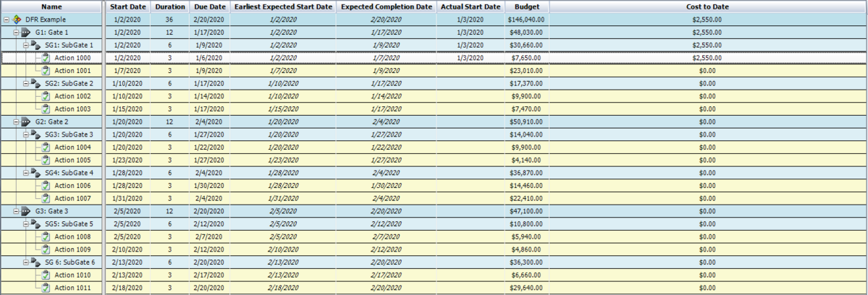
Task: Click the Action 1003 clipboard icon
Action: [x=46, y=109]
